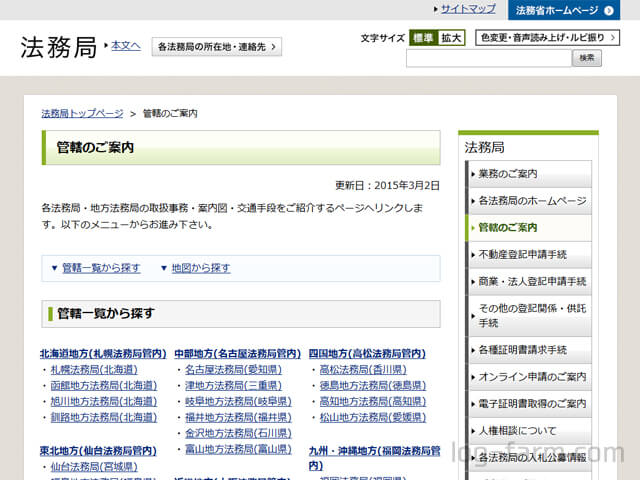Image resolution: width=640 pixels, height=480 pixels.
Task: Set text size to 拡大
Action: click(x=451, y=38)
